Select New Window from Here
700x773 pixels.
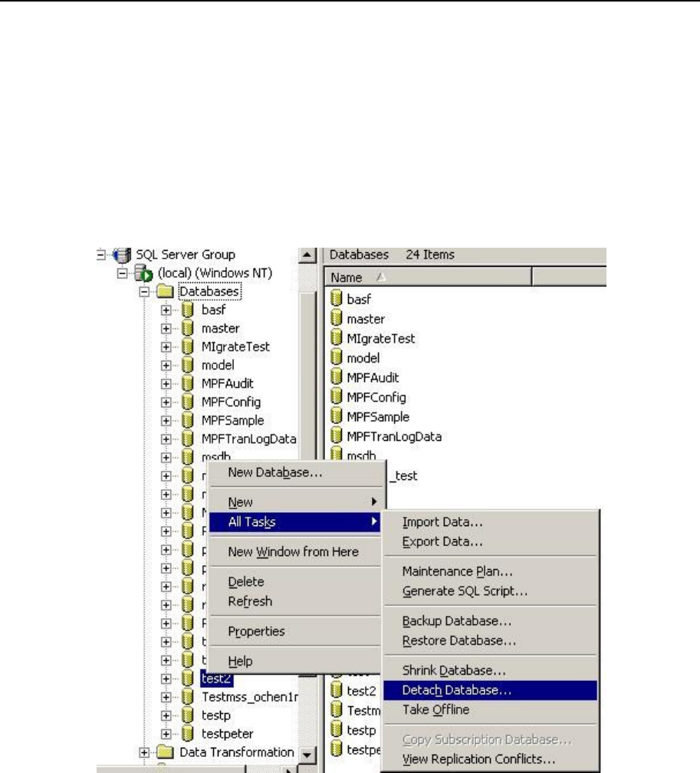coord(294,552)
